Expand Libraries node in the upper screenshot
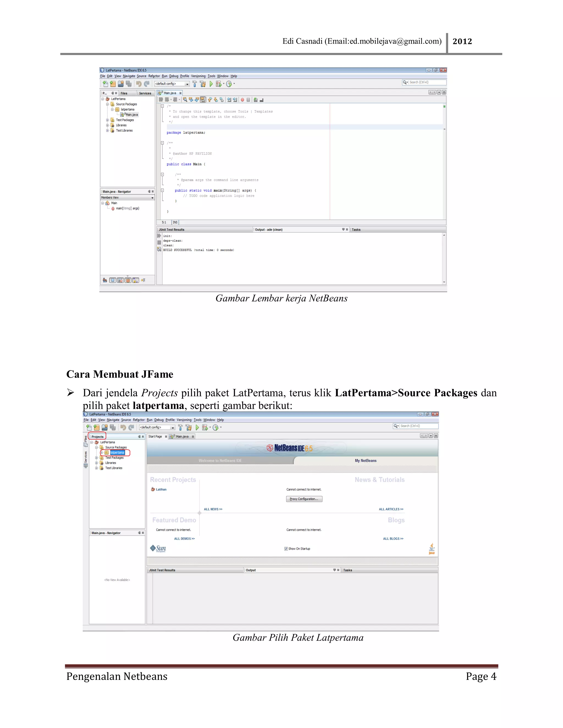The image size is (563, 728). (107, 125)
